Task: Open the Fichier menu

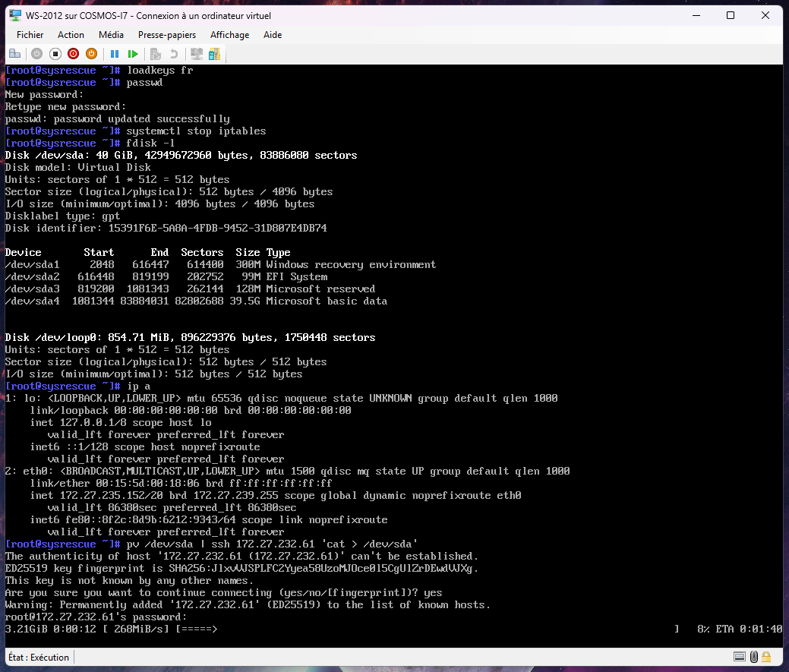Action: pyautogui.click(x=30, y=35)
